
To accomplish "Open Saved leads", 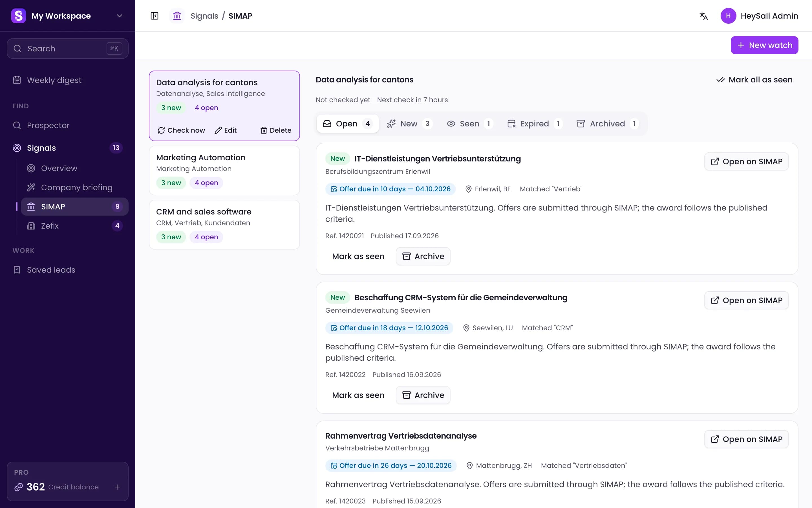I will pyautogui.click(x=67, y=270).
